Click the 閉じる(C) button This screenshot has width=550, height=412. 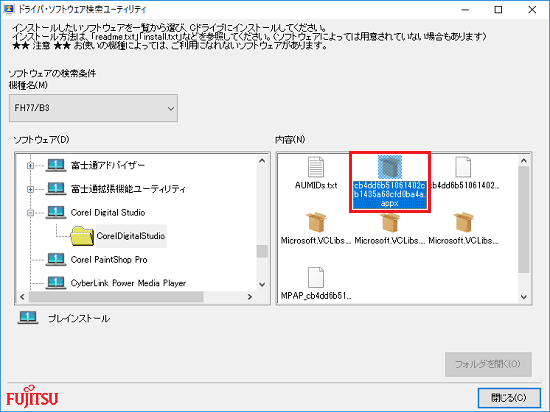[509, 398]
